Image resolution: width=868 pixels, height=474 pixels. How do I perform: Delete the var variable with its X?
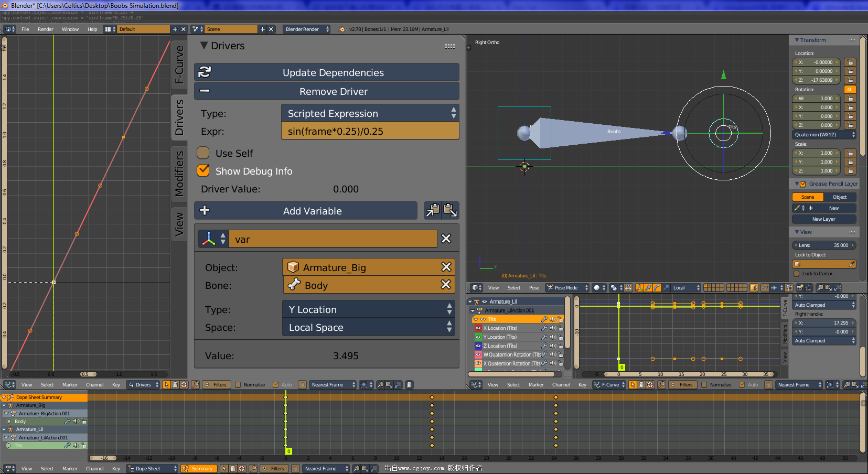pos(446,239)
